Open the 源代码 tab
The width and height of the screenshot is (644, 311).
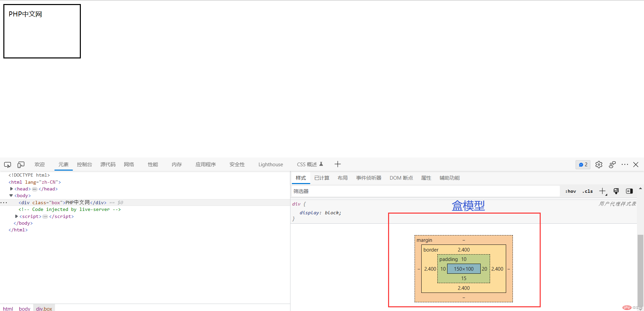point(108,165)
